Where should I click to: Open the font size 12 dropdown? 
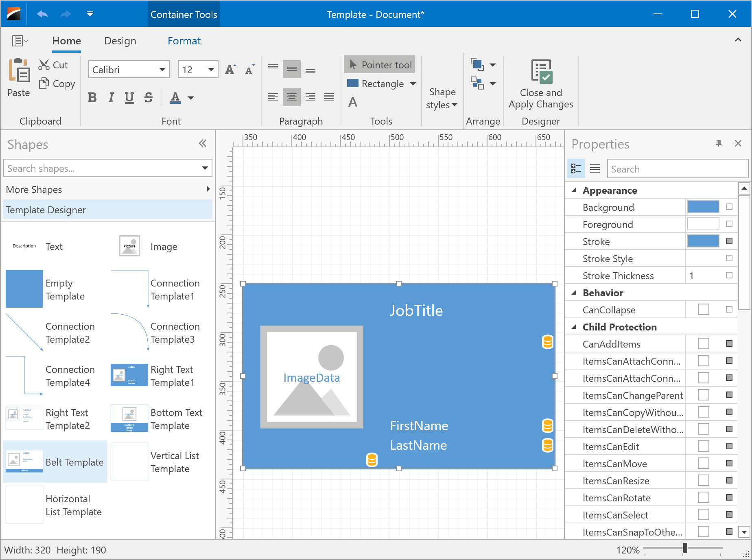point(211,70)
